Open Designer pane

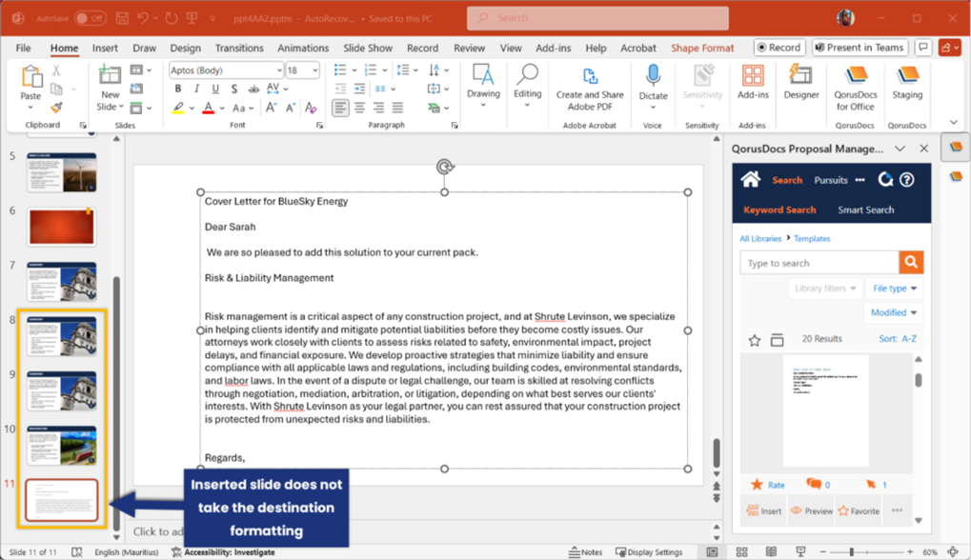click(800, 82)
